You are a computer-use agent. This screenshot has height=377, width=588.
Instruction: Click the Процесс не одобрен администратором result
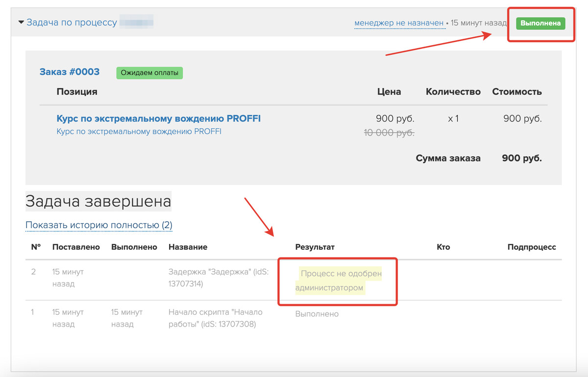pyautogui.click(x=338, y=281)
